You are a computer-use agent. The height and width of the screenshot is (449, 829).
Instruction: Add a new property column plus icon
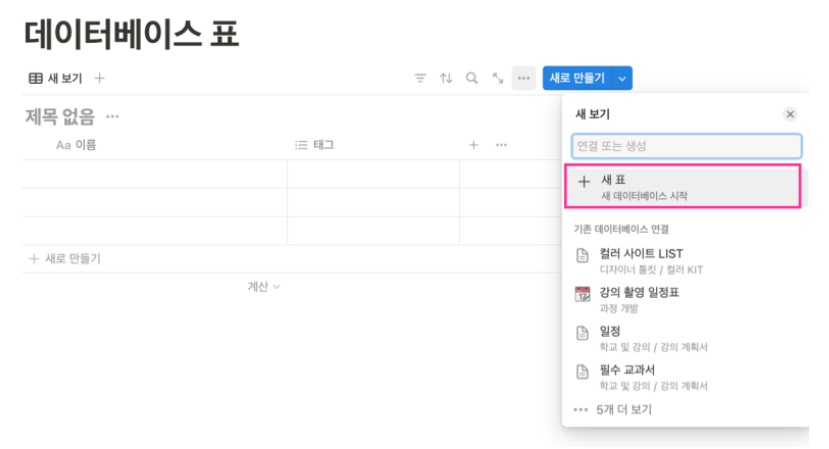pos(474,145)
